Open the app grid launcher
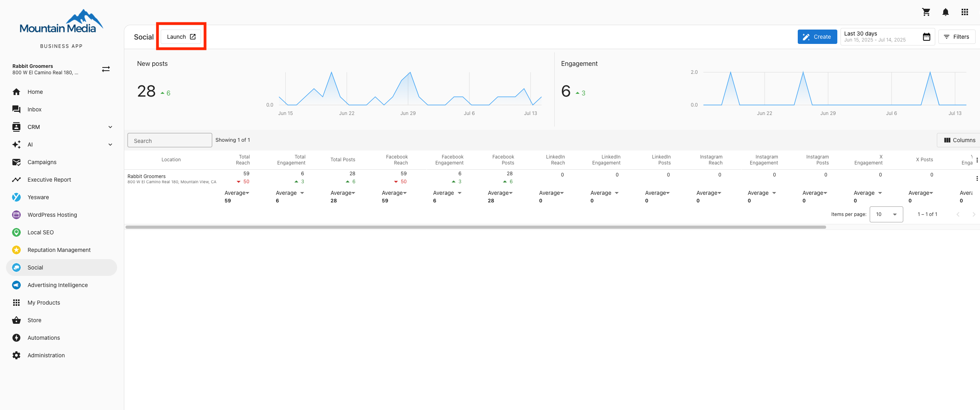Viewport: 980px width, 410px height. (964, 12)
